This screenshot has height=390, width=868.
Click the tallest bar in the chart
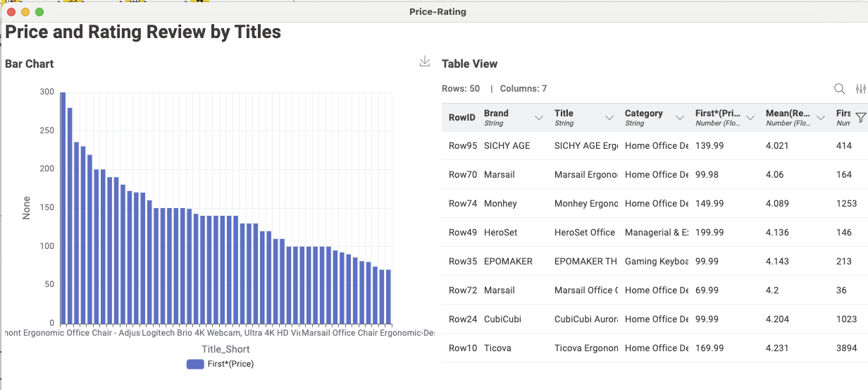[63, 207]
